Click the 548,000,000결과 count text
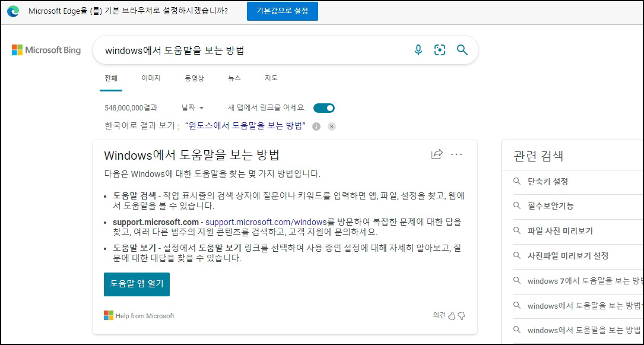The image size is (644, 345). pos(131,108)
